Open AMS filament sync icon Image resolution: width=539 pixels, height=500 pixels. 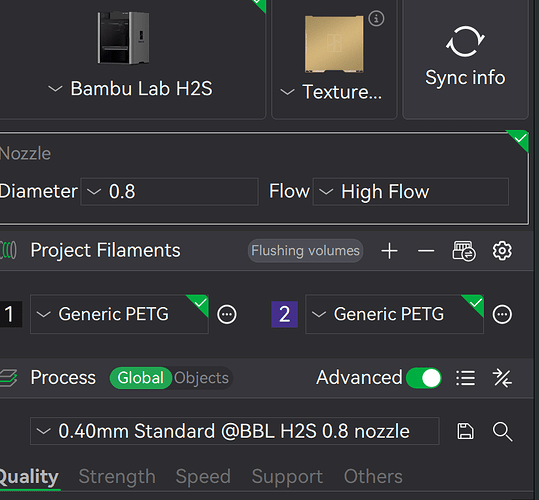coord(463,251)
